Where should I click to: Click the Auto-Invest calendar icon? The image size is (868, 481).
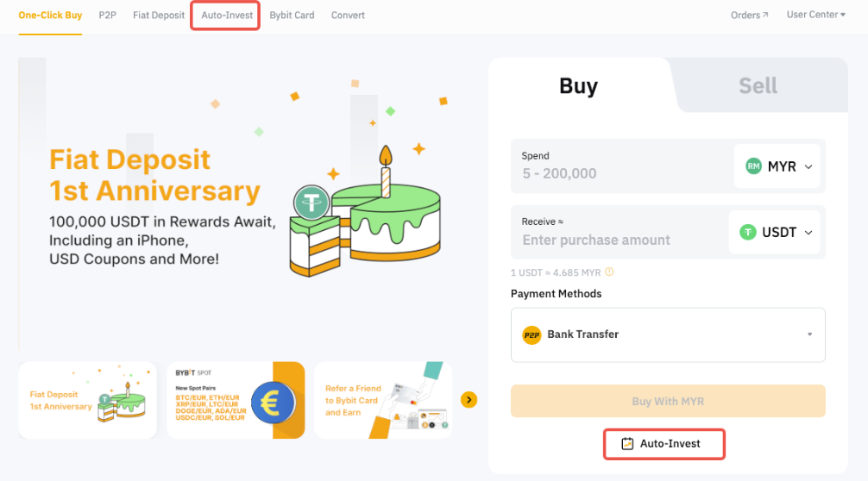pyautogui.click(x=628, y=444)
